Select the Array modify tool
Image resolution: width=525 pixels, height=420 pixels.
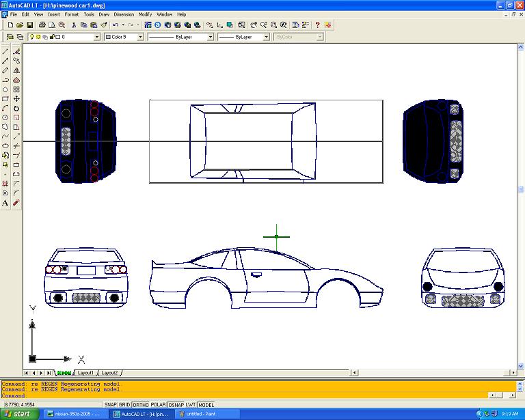(16, 89)
